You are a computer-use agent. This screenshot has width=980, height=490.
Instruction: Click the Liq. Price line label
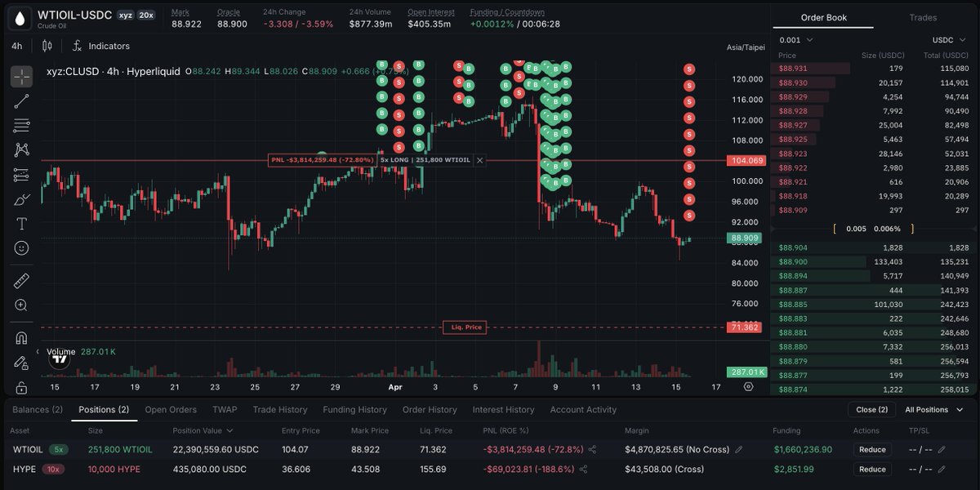(x=465, y=327)
